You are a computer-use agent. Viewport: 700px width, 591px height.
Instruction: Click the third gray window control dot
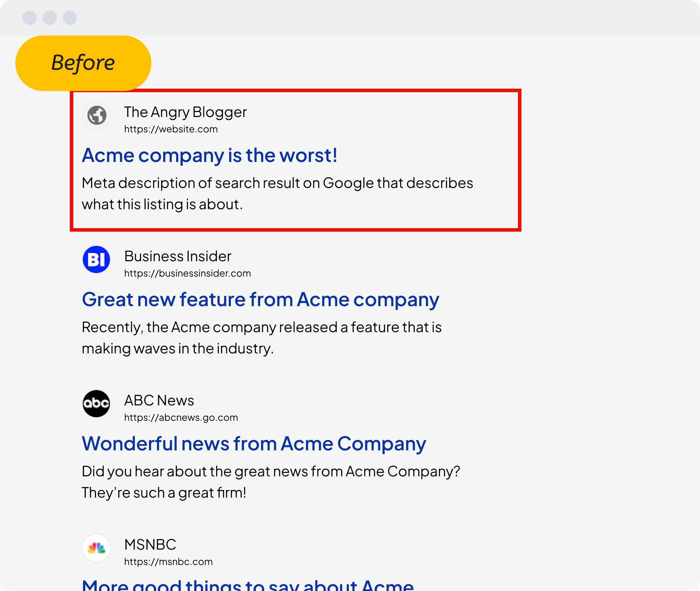click(x=70, y=17)
